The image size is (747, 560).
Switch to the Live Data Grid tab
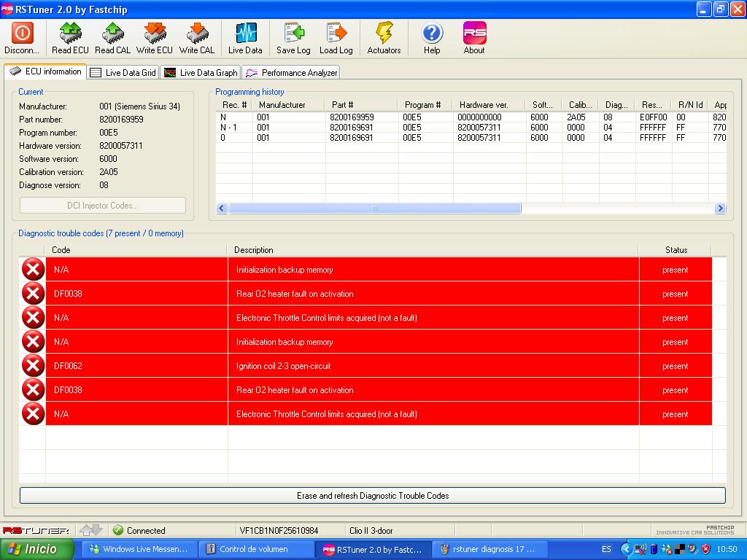[123, 72]
